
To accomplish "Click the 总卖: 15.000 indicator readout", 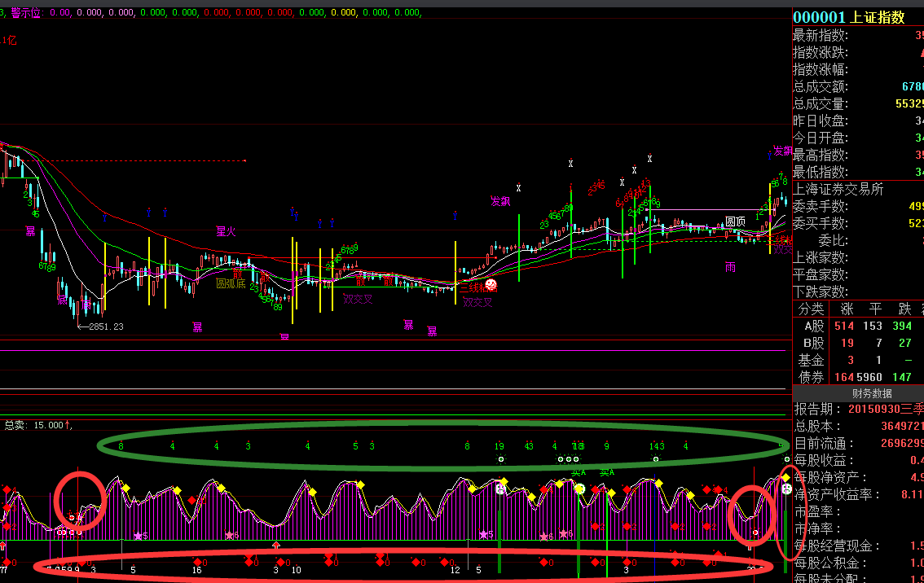I will point(37,425).
